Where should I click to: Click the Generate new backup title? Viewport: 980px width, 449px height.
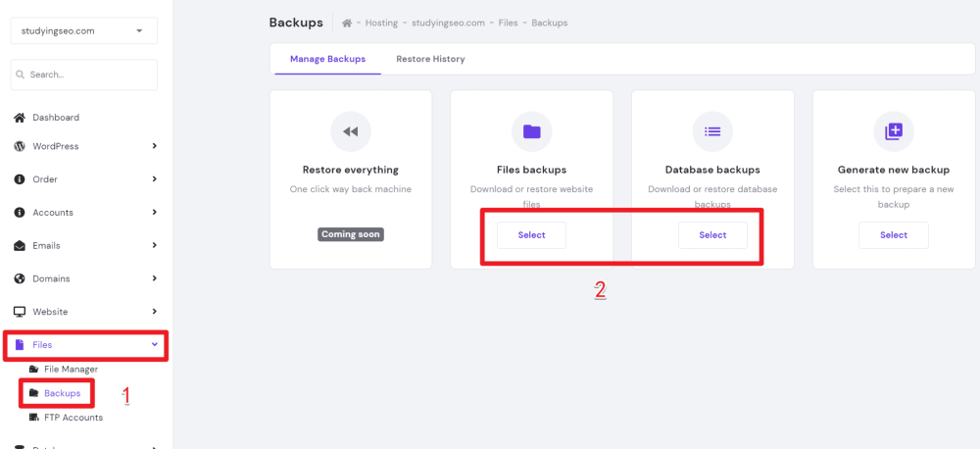coord(894,171)
